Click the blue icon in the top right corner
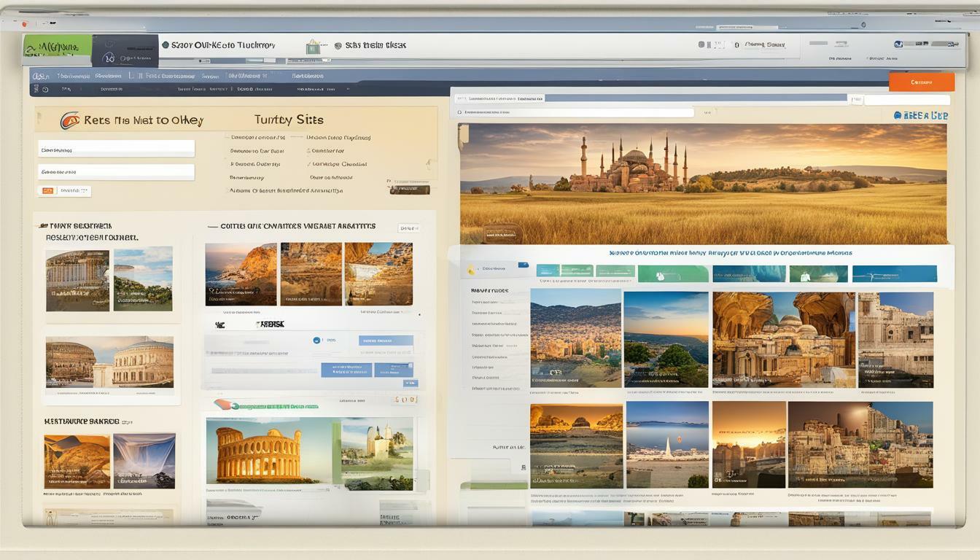The image size is (980, 560). point(898,44)
